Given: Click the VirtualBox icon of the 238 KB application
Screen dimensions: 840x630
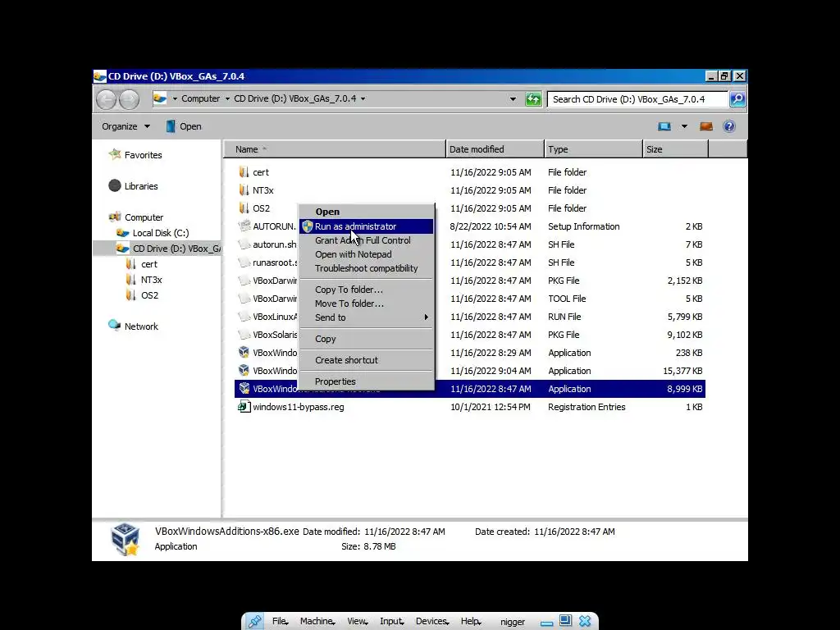Looking at the screenshot, I should coord(244,353).
